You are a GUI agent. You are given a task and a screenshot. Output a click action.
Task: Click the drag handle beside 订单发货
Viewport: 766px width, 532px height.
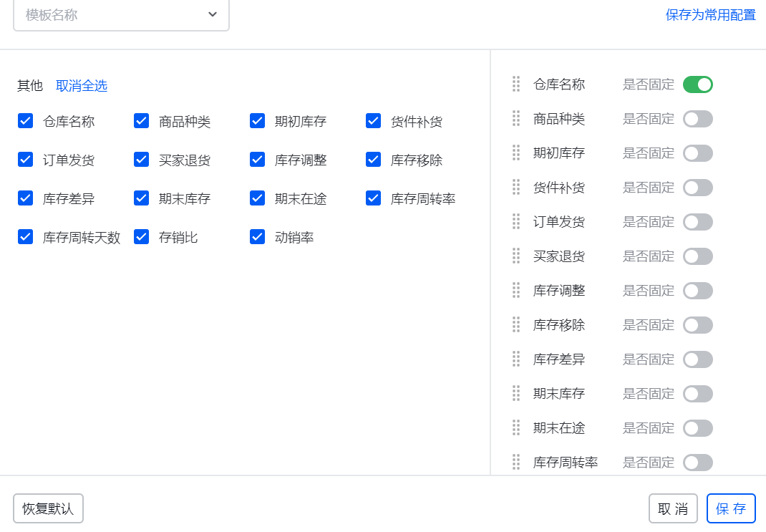(x=515, y=222)
